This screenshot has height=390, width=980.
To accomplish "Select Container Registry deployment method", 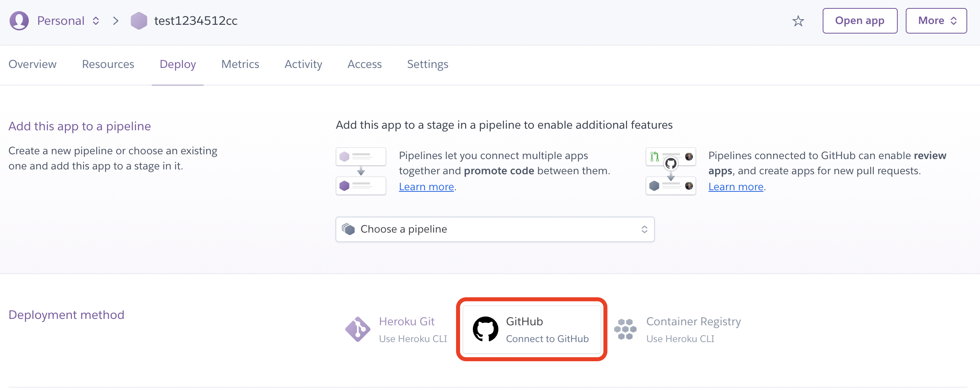I will pyautogui.click(x=693, y=329).
